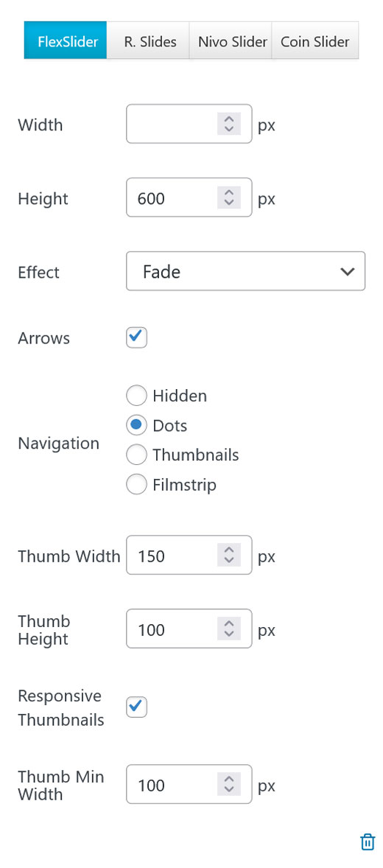Click the Thumb Min Width stepper

[x=229, y=785]
